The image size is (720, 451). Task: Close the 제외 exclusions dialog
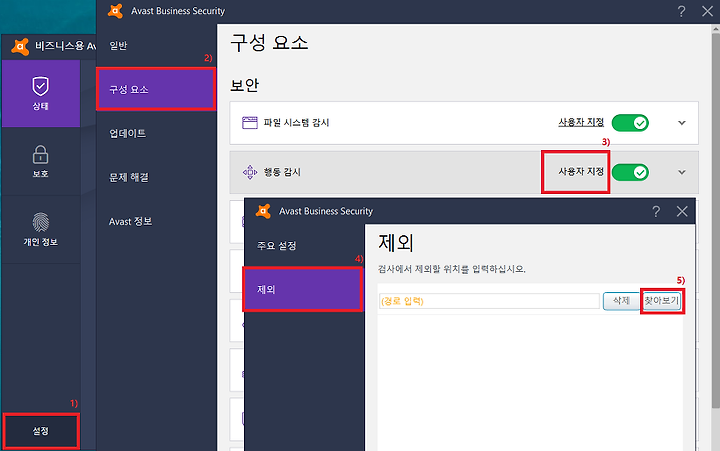pos(682,211)
